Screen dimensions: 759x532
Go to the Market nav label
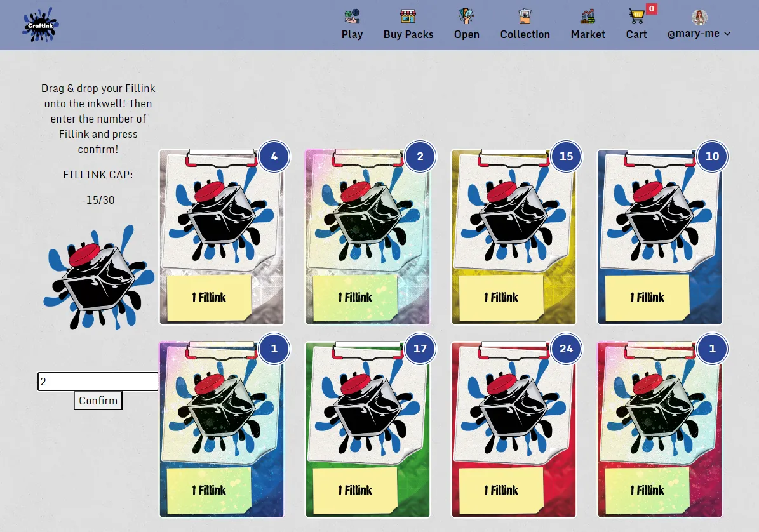coord(588,34)
